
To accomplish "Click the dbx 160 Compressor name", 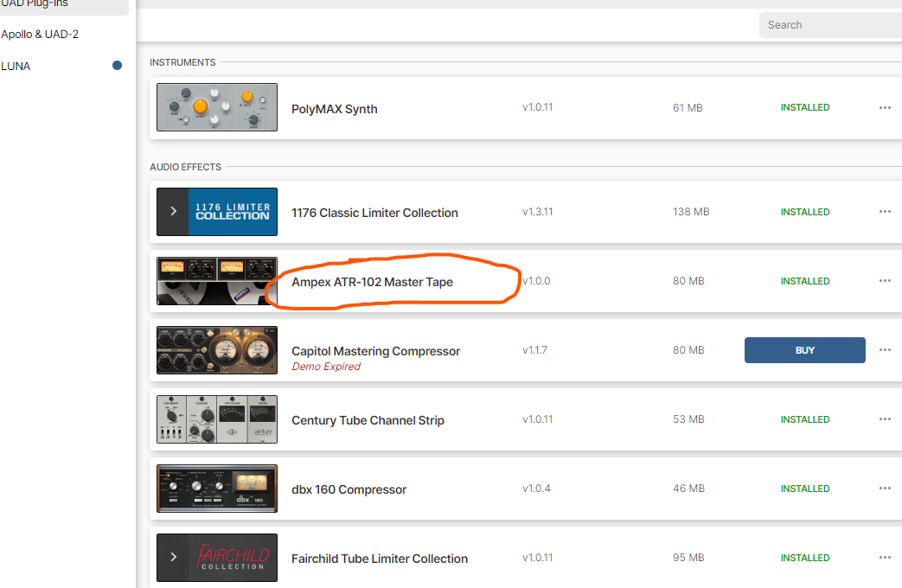I will click(x=349, y=489).
